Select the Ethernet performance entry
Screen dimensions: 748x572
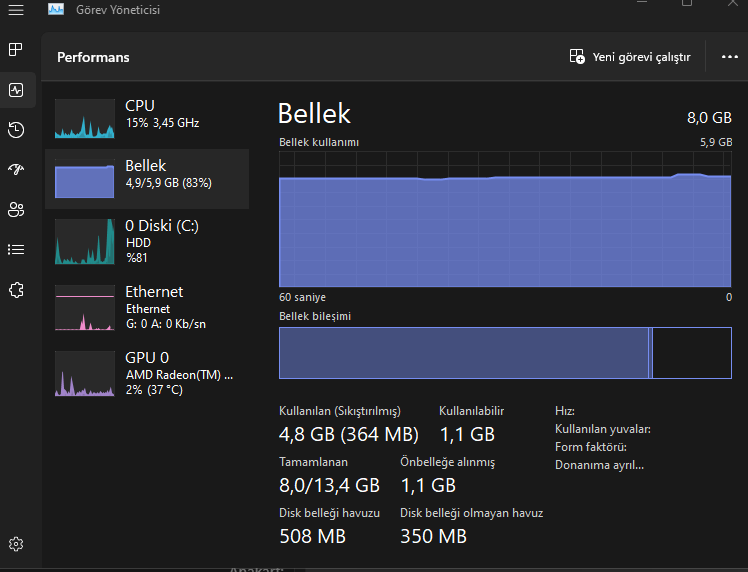pyautogui.click(x=160, y=307)
